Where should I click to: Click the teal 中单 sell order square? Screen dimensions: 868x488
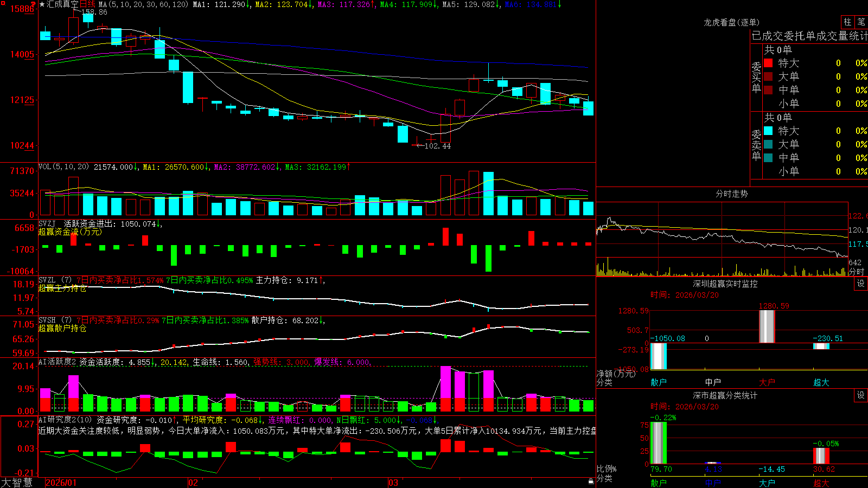(768, 158)
